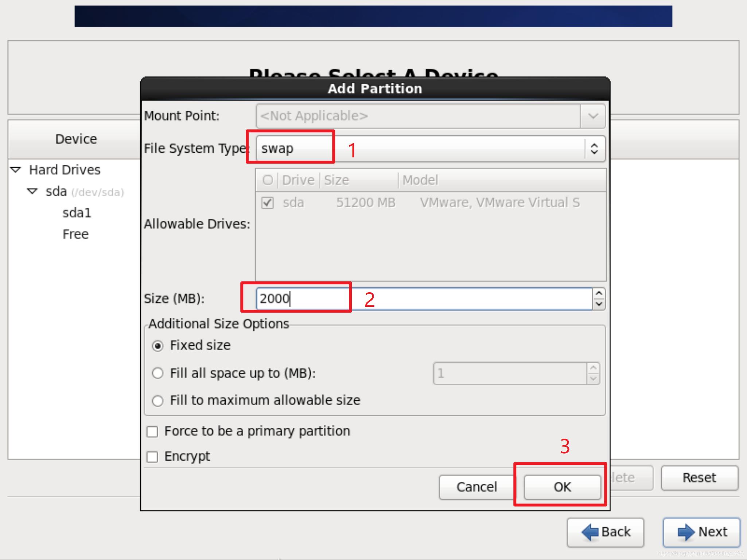
Task: Click the Next arrow button
Action: click(701, 532)
